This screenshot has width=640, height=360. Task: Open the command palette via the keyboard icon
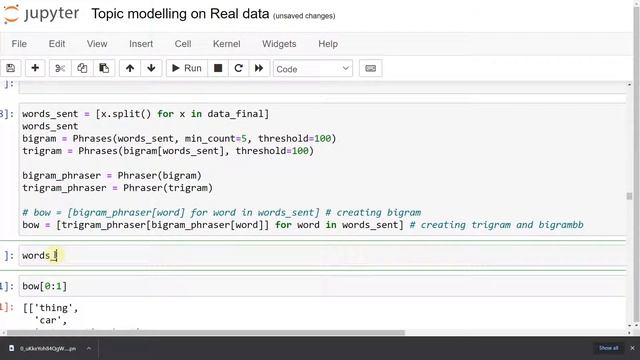(x=371, y=68)
